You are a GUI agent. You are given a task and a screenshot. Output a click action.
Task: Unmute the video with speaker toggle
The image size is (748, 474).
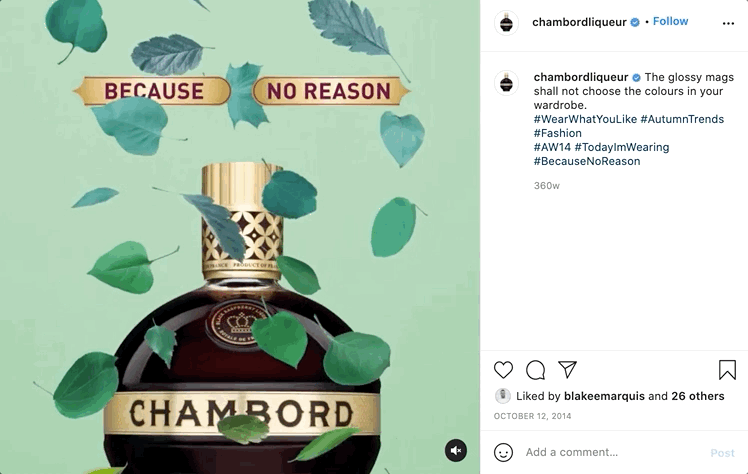point(456,450)
